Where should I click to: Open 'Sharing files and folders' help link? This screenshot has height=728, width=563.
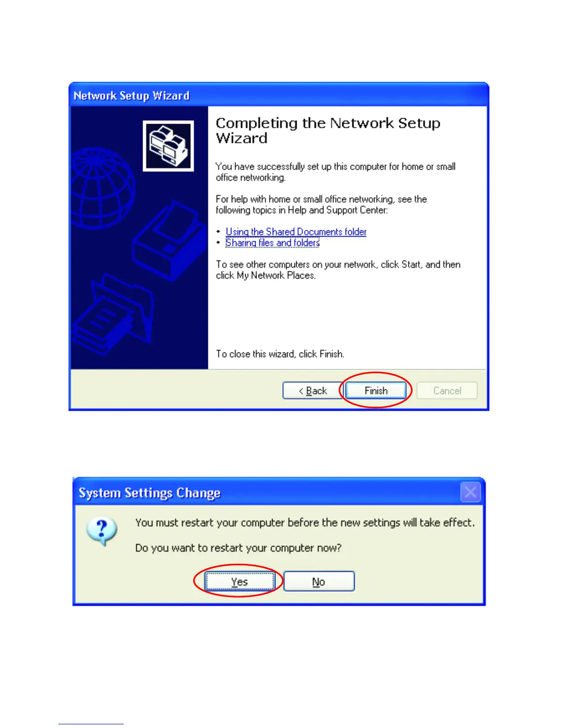coord(272,243)
